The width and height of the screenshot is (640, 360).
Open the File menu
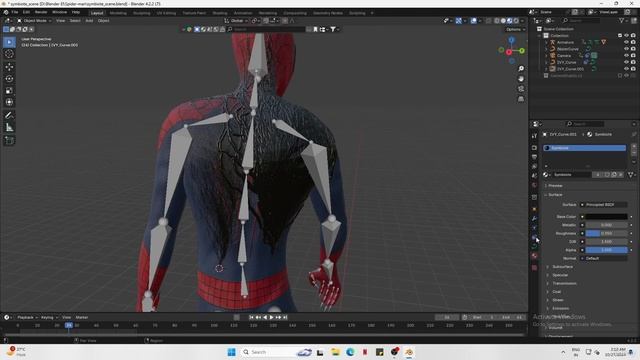(x=15, y=12)
